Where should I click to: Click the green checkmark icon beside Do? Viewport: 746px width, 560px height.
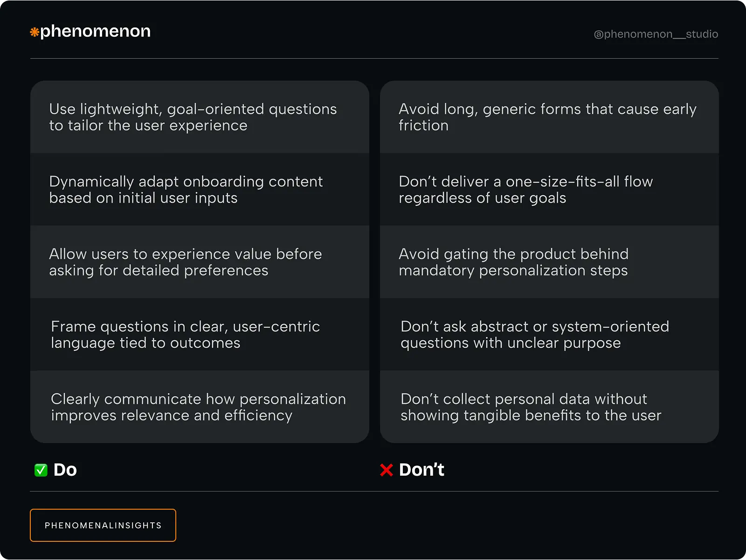tap(41, 470)
